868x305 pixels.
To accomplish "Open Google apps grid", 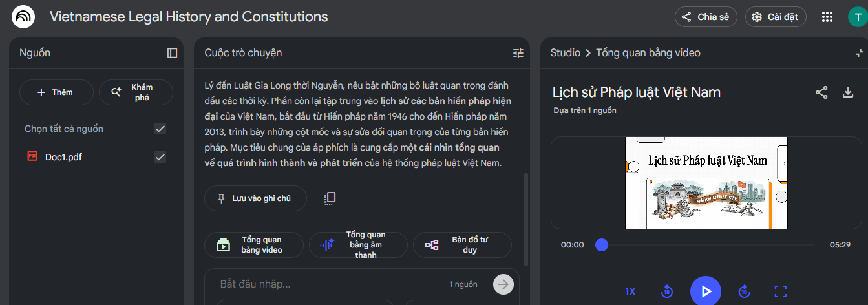I will click(x=827, y=17).
